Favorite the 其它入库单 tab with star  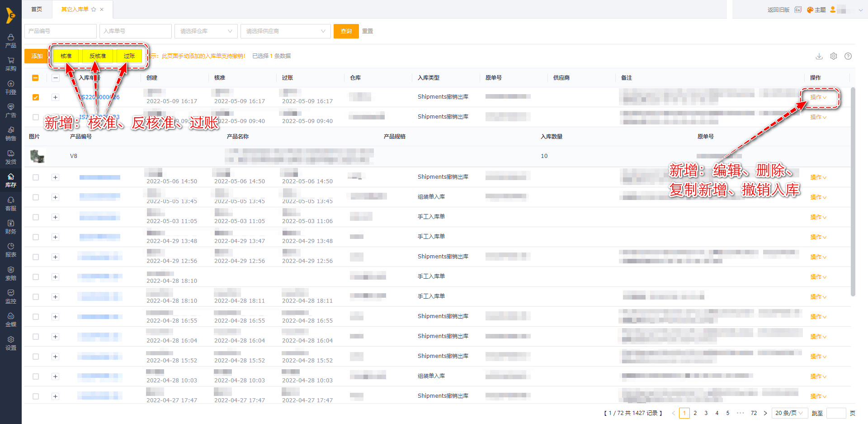coord(94,10)
